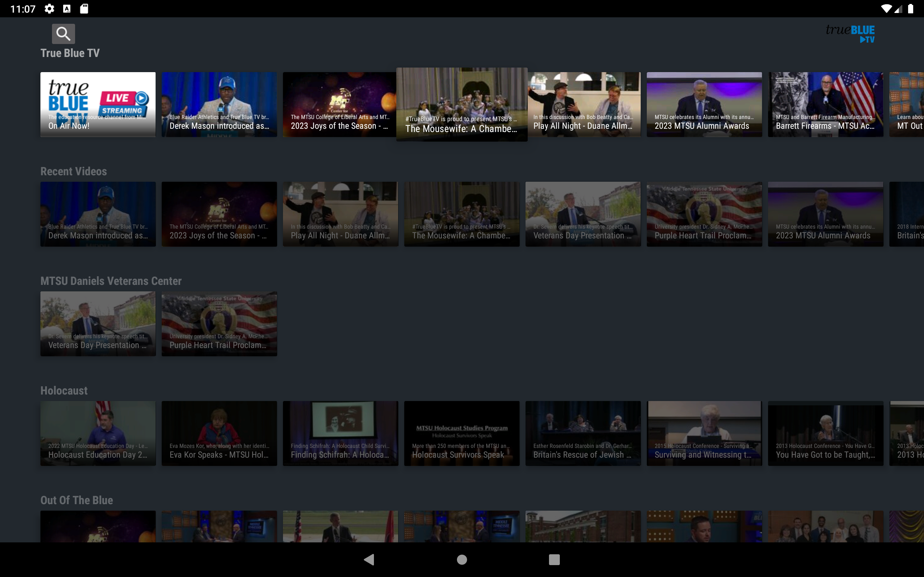This screenshot has height=577, width=924.
Task: Open Barrett Firearms - MTSU video
Action: (825, 104)
